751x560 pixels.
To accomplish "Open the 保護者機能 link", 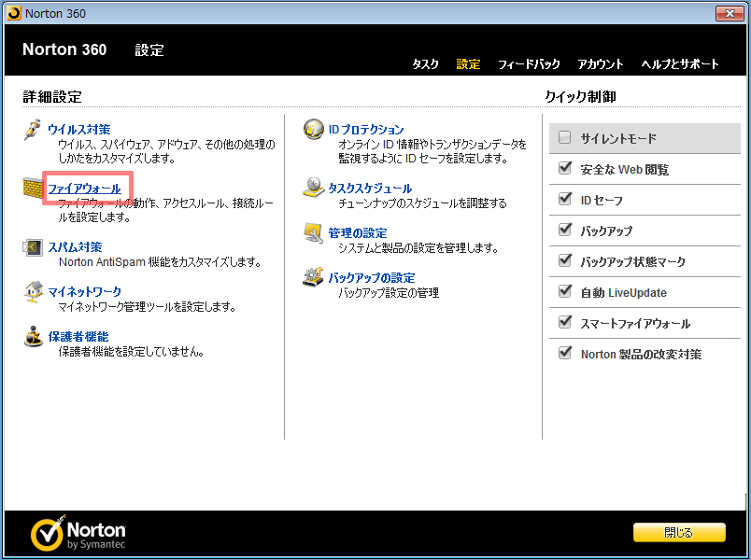I will [x=78, y=337].
